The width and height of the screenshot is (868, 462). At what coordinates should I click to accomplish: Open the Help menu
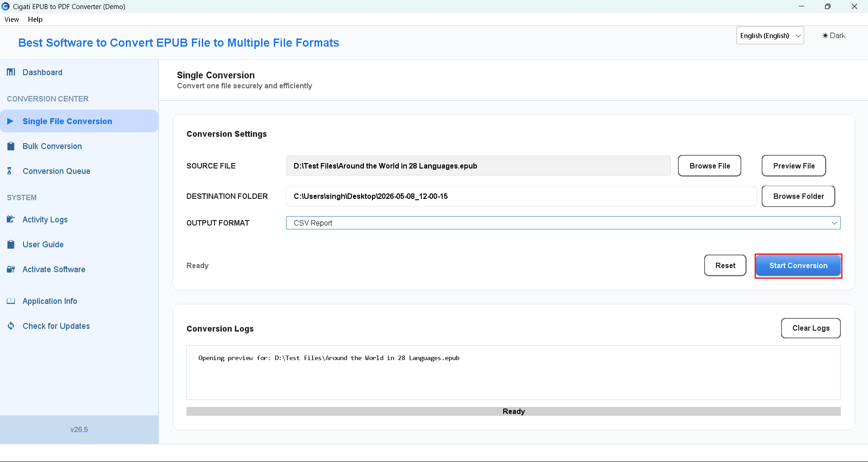35,19
